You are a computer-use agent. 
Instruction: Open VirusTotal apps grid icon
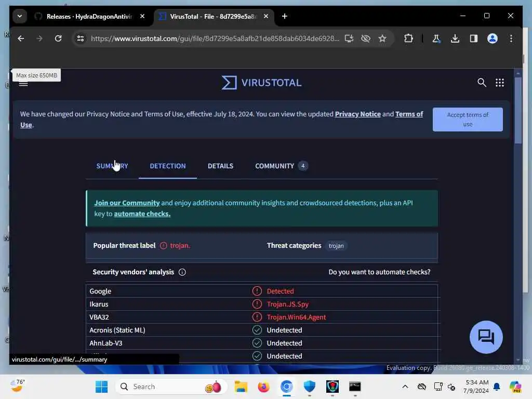[x=499, y=83]
